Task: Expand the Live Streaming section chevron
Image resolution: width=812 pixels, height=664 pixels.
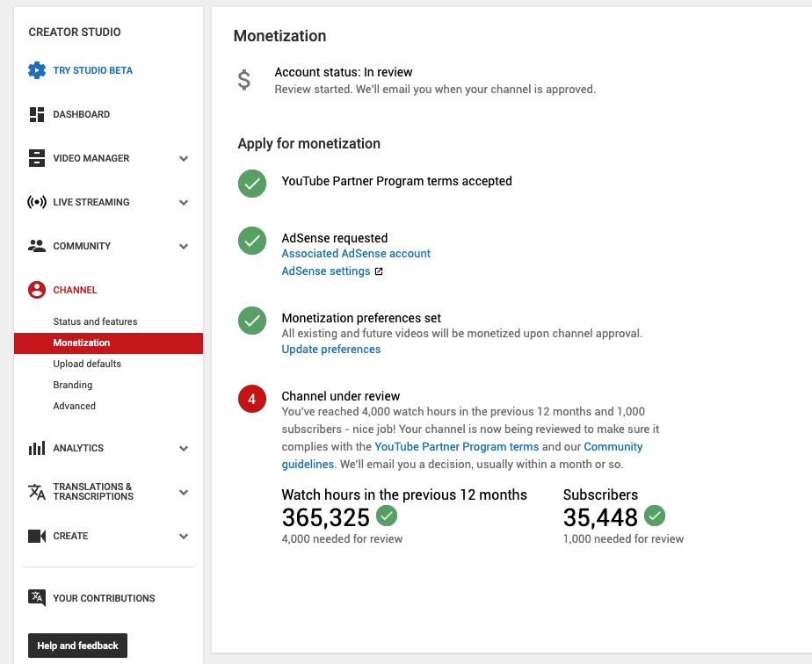Action: (x=184, y=203)
